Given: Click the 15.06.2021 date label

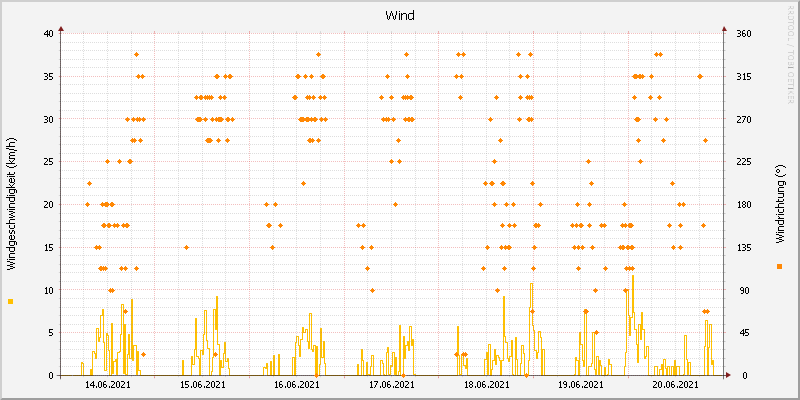Looking at the screenshot, I should click(x=202, y=385).
